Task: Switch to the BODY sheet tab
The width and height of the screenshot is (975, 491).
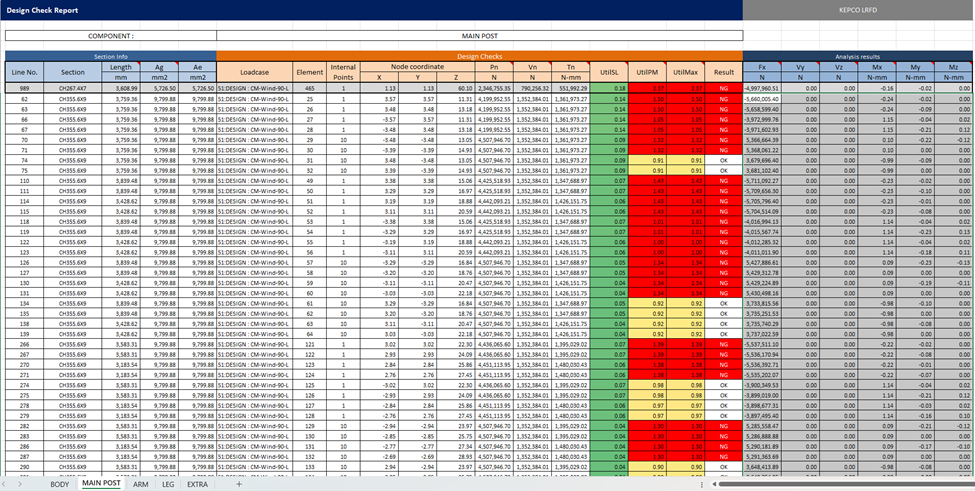Action: [x=60, y=484]
